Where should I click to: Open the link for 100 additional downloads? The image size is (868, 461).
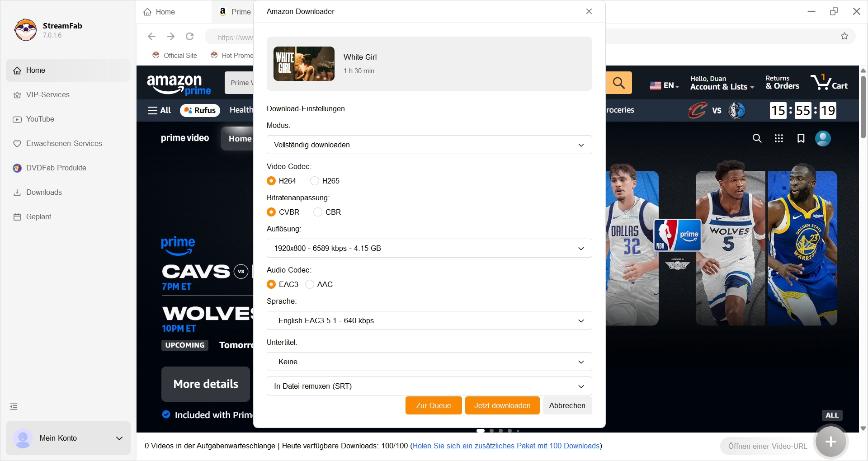point(506,446)
